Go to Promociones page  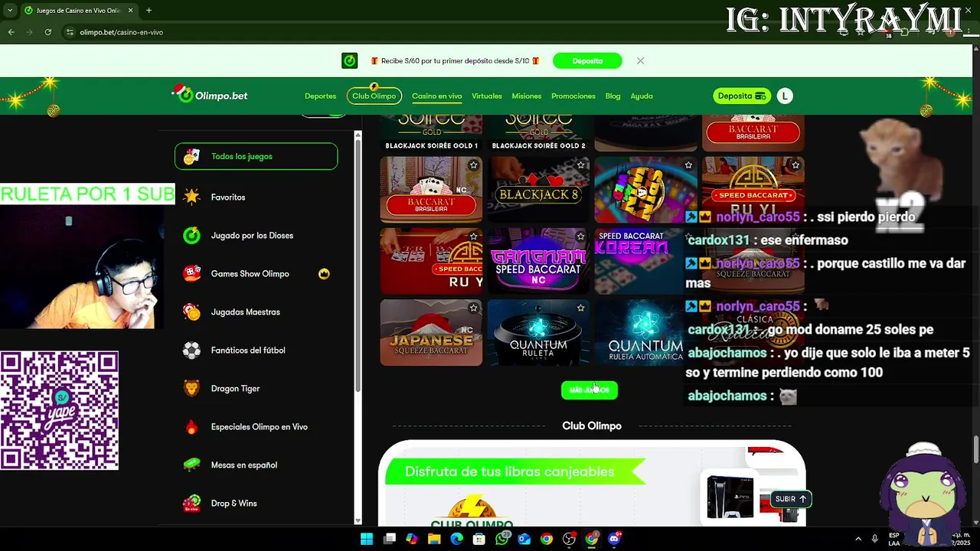coord(573,96)
